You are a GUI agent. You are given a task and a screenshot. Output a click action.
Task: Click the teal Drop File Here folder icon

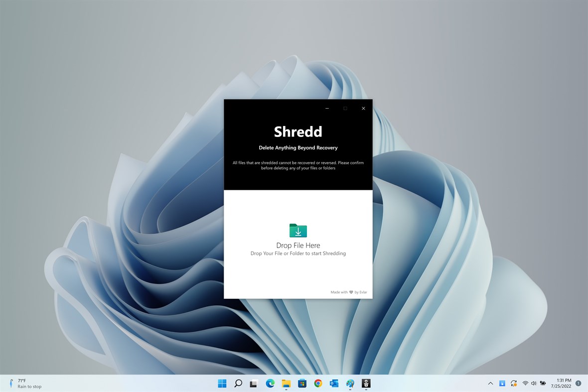coord(298,231)
